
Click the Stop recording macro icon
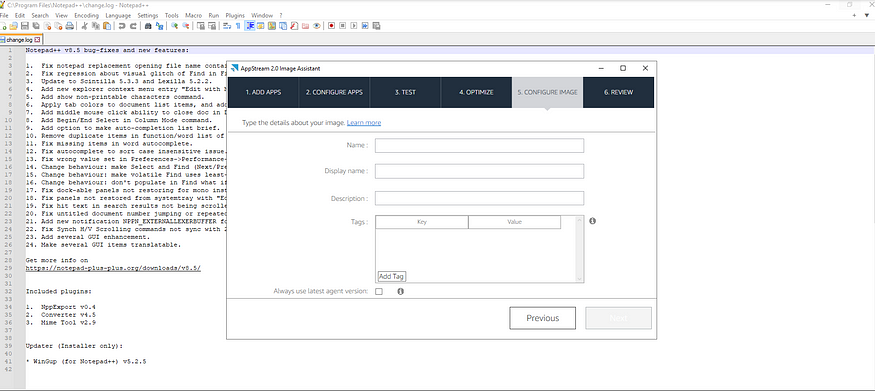pos(343,26)
